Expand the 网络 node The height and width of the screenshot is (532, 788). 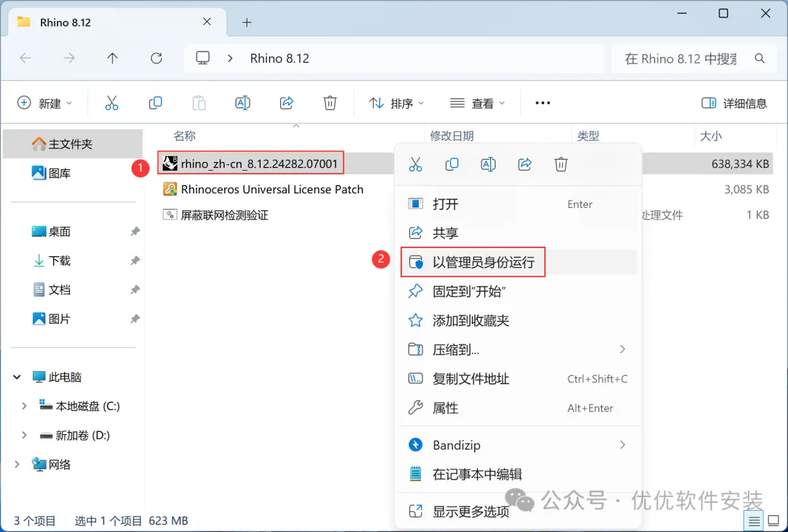pos(17,464)
